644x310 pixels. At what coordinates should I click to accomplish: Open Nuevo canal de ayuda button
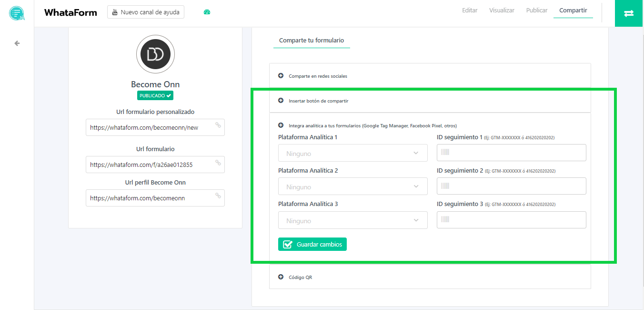[146, 12]
